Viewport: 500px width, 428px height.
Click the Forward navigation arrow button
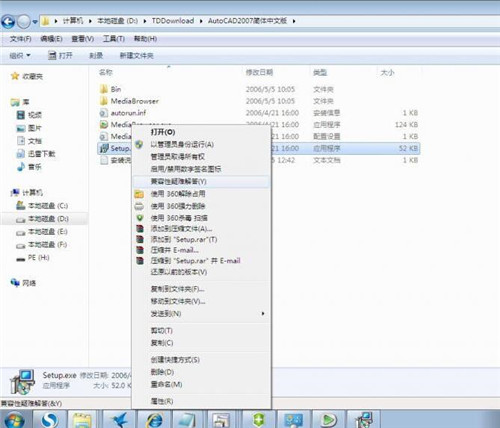point(23,22)
